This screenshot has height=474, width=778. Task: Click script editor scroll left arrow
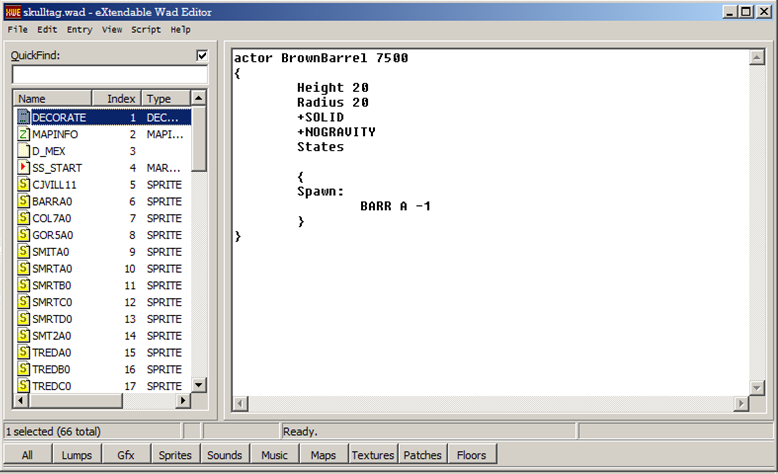240,404
